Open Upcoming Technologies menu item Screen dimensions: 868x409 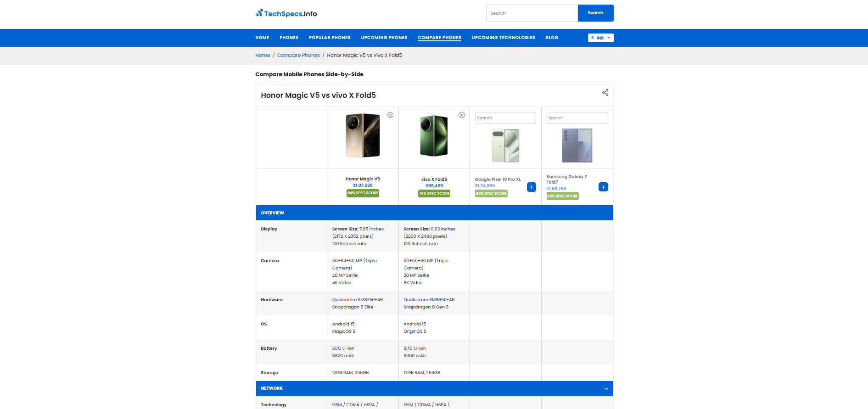503,38
